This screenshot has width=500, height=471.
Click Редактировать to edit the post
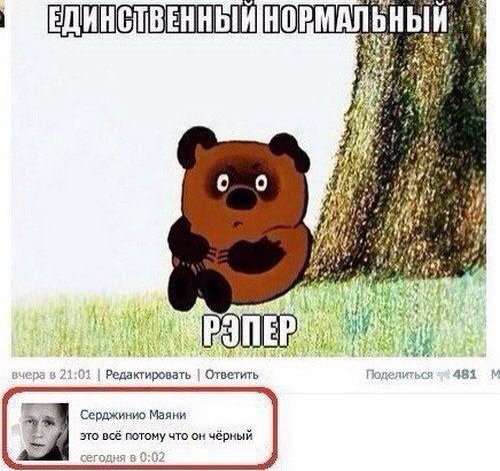(148, 375)
